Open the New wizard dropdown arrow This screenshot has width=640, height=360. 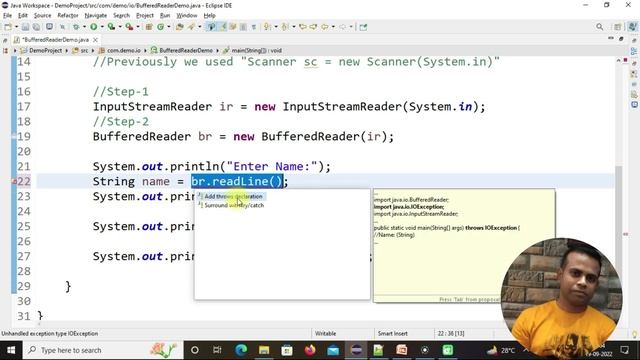pos(16,27)
